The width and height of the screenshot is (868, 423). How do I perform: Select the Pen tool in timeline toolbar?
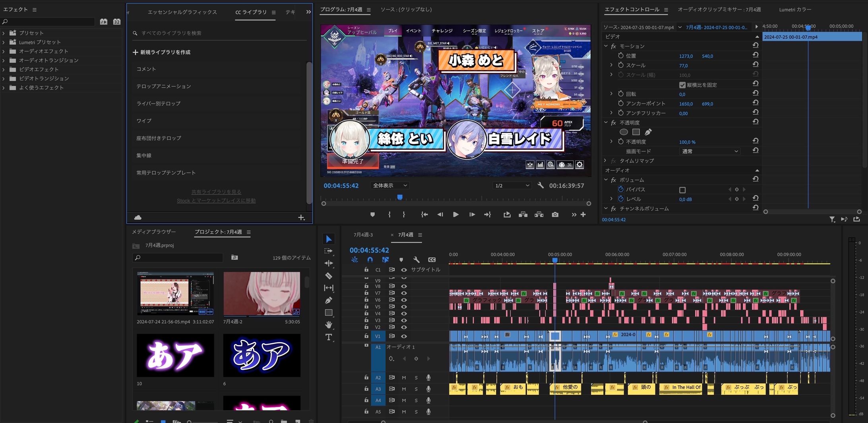point(329,300)
